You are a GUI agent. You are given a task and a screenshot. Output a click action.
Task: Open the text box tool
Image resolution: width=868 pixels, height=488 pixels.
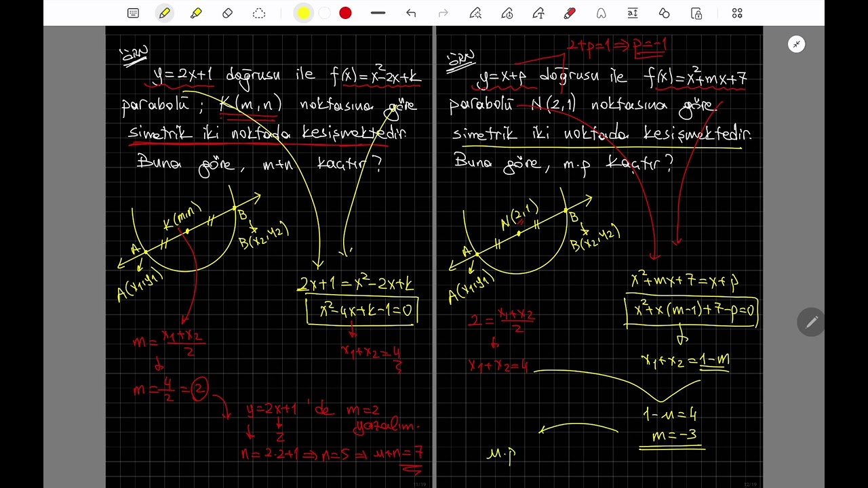tap(633, 13)
